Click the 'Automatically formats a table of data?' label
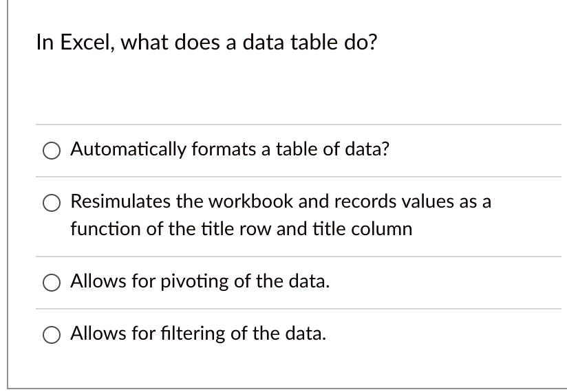Viewport: 567px width, 392px height. (x=230, y=149)
